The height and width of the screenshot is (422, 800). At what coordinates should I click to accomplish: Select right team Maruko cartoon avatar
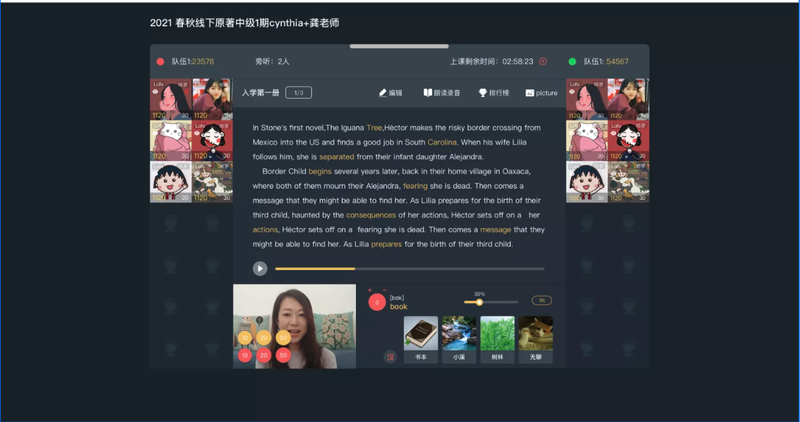pos(587,182)
